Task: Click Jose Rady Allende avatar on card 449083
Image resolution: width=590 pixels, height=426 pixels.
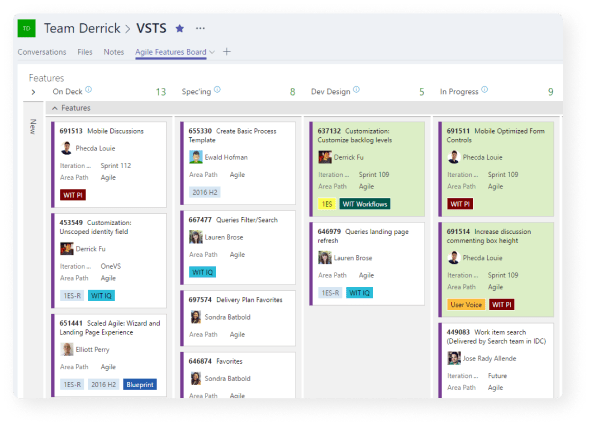Action: click(x=454, y=358)
